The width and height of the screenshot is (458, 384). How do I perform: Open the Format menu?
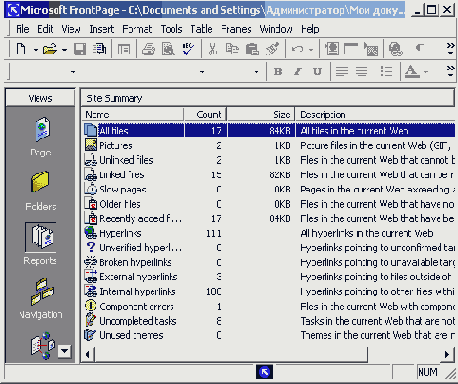pyautogui.click(x=137, y=29)
